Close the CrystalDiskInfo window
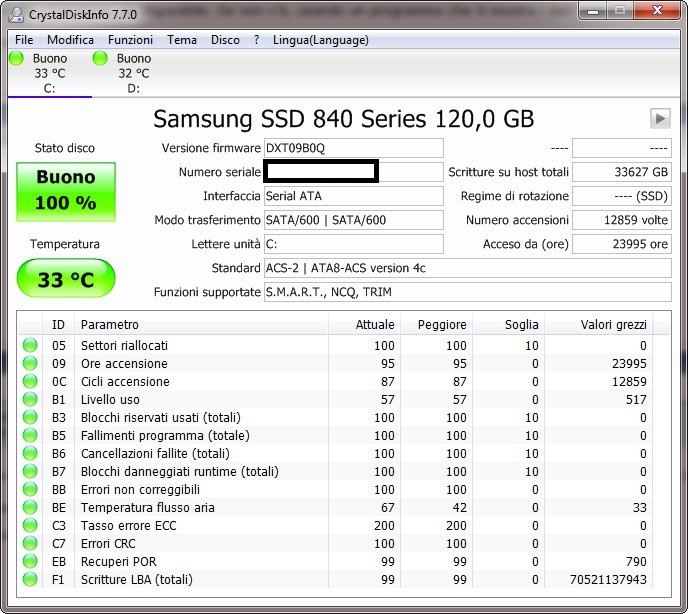 click(657, 11)
